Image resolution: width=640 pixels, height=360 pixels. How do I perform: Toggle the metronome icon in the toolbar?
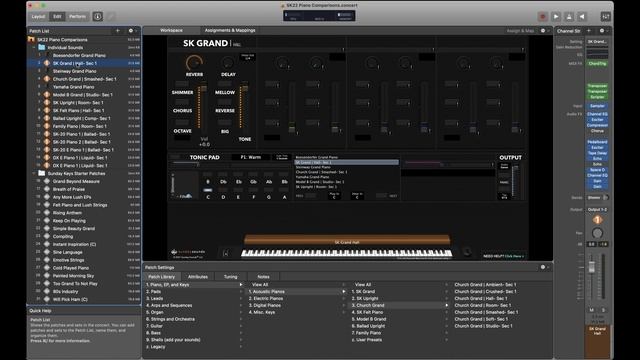(569, 17)
